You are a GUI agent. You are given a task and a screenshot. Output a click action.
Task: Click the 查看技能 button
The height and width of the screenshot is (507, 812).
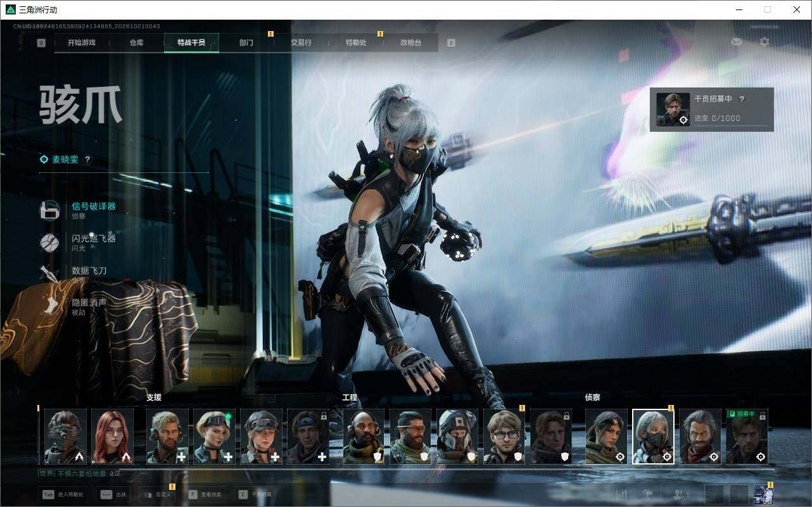click(x=206, y=494)
